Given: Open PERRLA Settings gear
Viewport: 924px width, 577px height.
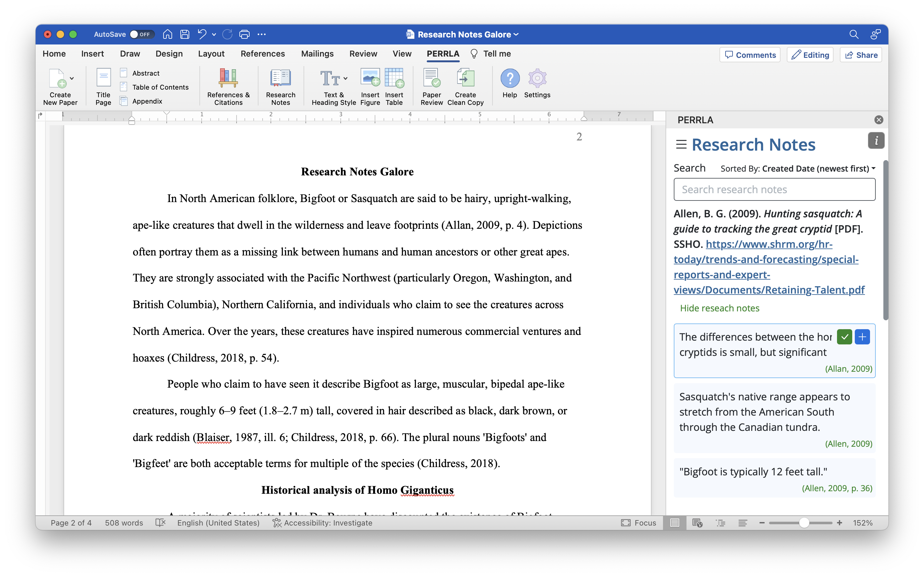Looking at the screenshot, I should [x=537, y=78].
